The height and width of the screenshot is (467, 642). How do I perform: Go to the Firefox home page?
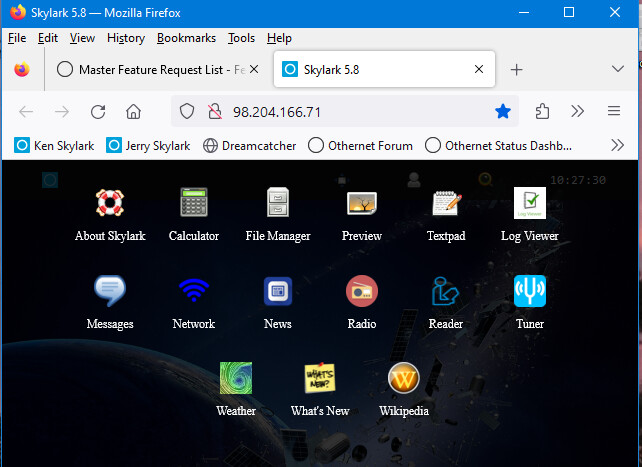(133, 111)
